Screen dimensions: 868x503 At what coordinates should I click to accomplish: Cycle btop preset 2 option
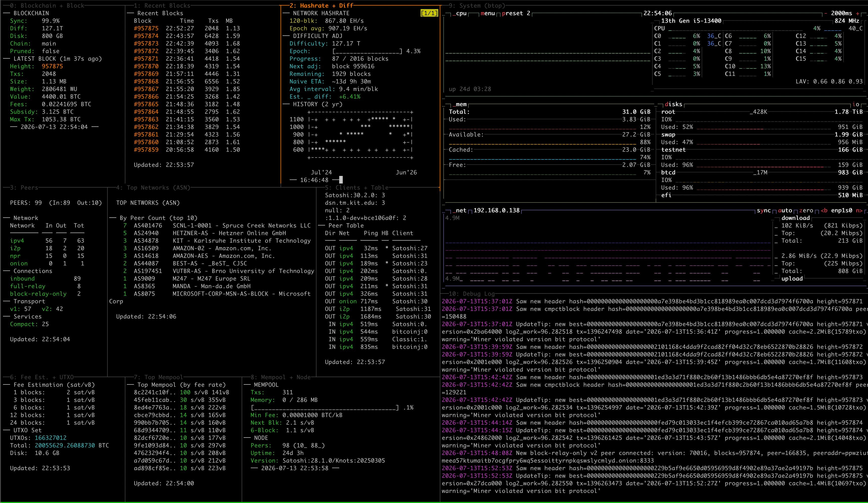coord(516,13)
